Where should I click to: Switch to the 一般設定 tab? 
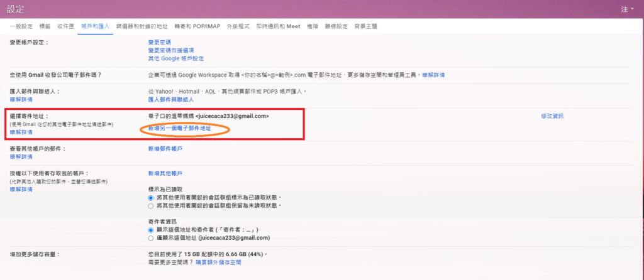[x=21, y=26]
